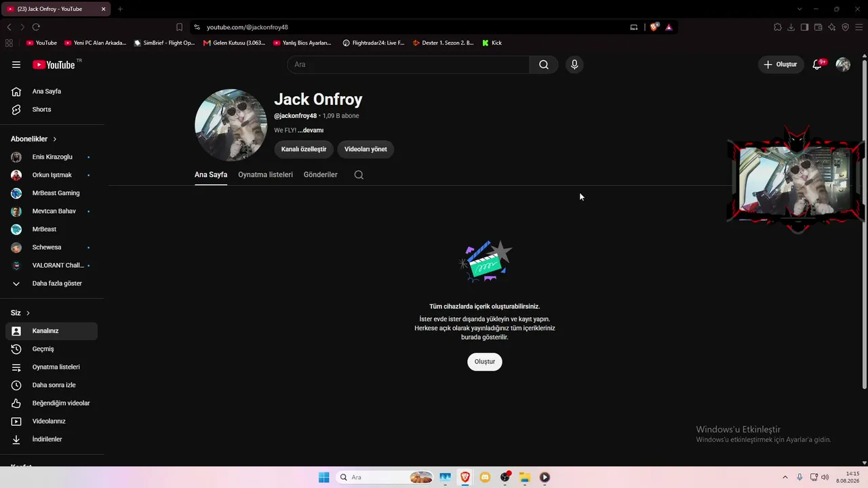
Task: Toggle the browser sidebar panel
Action: point(805,27)
